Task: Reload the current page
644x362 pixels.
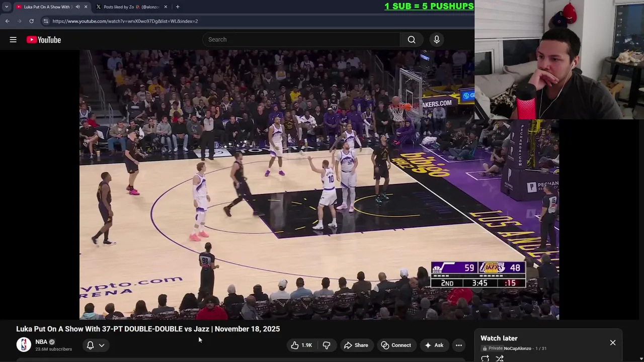Action: 31,21
